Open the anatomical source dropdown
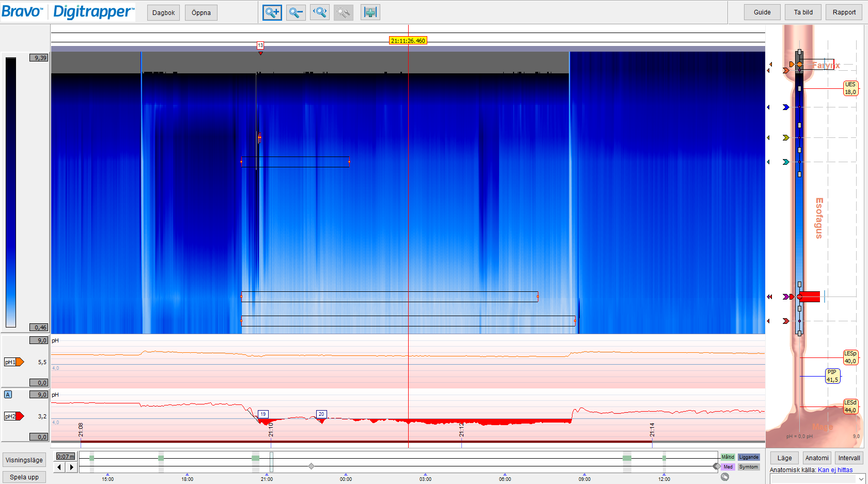This screenshot has height=484, width=868. pyautogui.click(x=818, y=479)
